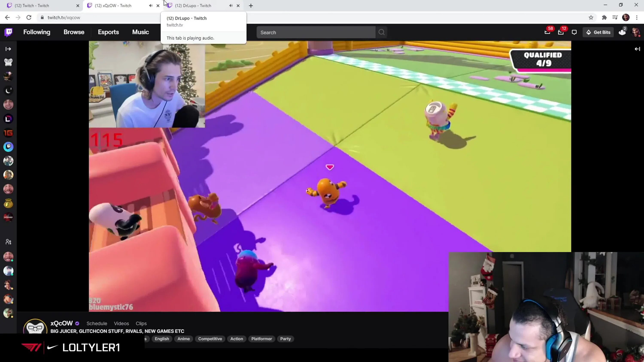Screen dimensions: 644x362
Task: Click the Twitch home logo
Action: 9,32
